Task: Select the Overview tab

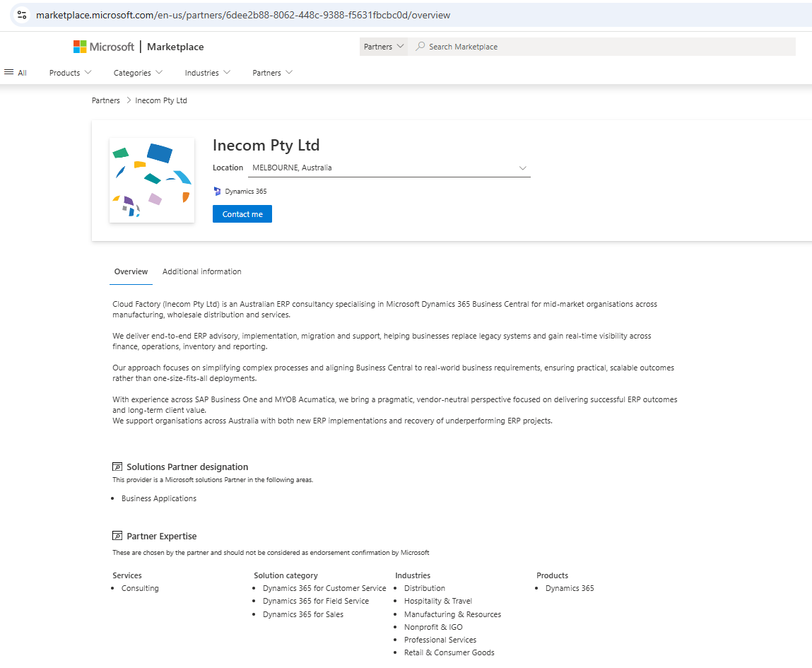Action: click(131, 271)
